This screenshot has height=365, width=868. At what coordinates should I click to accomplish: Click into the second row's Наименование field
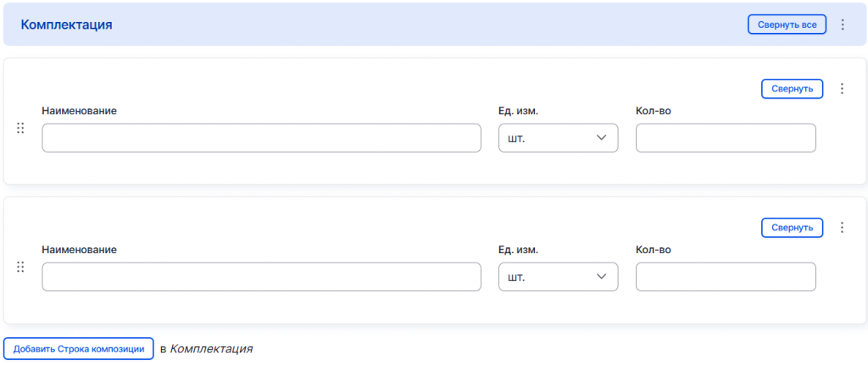tap(261, 277)
